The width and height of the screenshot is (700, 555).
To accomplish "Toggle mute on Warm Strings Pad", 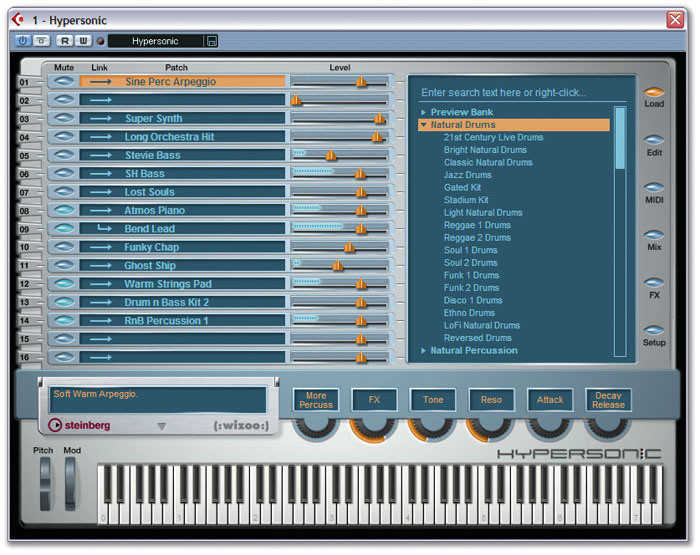I will [x=64, y=284].
